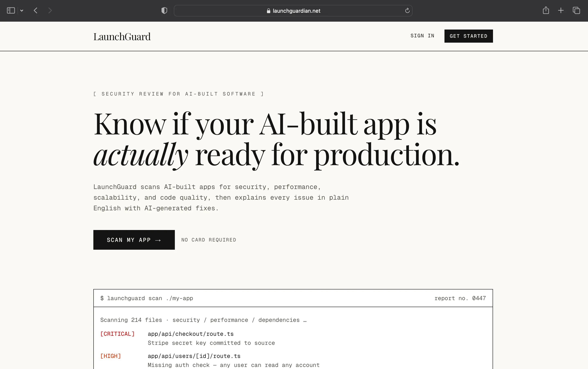Click the SIGN IN link
The height and width of the screenshot is (369, 588).
click(x=422, y=36)
